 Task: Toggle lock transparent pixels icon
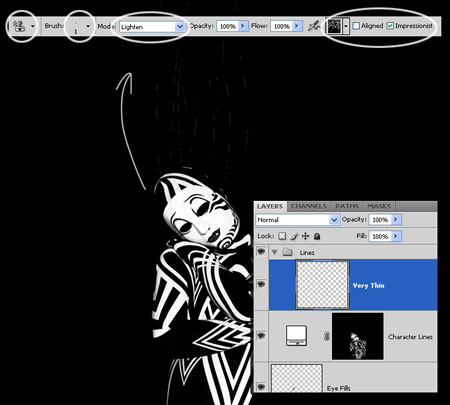coord(282,236)
